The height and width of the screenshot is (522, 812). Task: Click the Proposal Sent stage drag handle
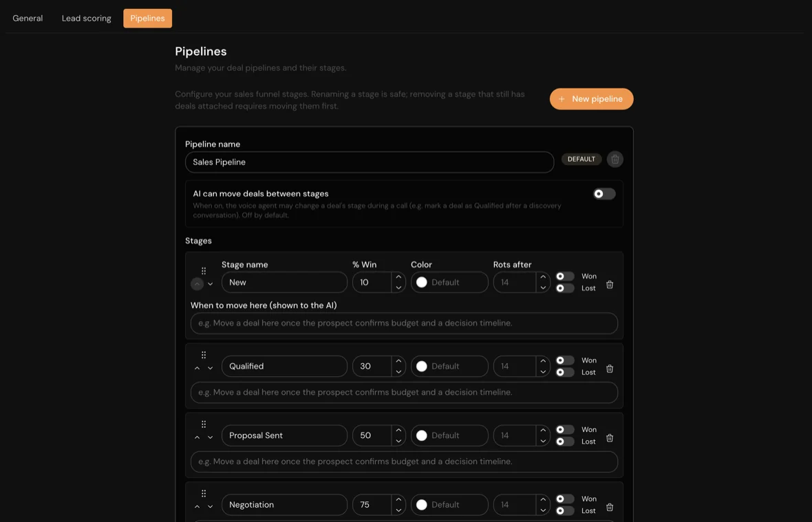pos(204,424)
